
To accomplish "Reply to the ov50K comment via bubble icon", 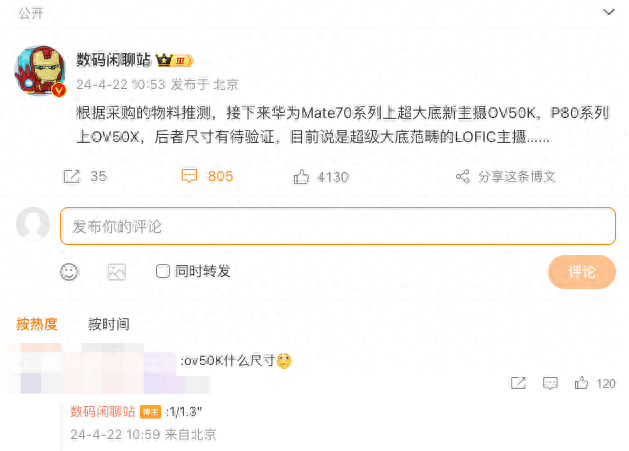I will click(550, 383).
